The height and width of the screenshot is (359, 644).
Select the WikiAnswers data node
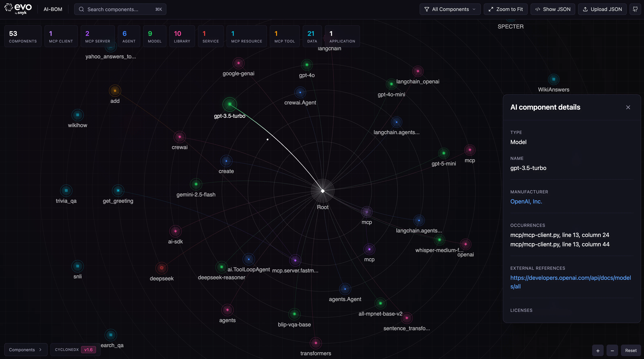(554, 79)
